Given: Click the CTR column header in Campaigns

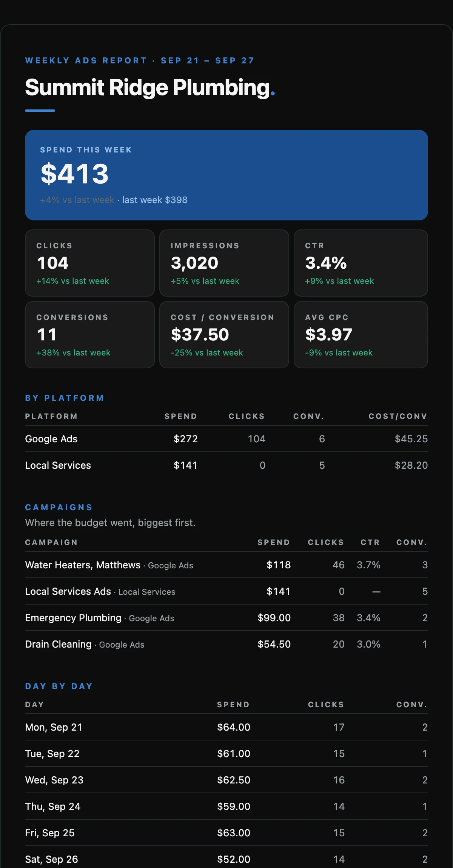Looking at the screenshot, I should (x=370, y=542).
